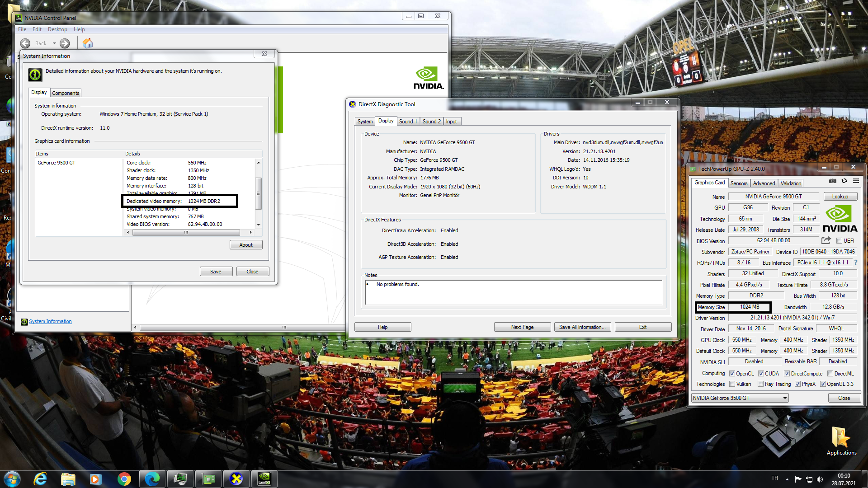Screen dimensions: 868x488
Task: Open the System Information link
Action: pos(50,322)
